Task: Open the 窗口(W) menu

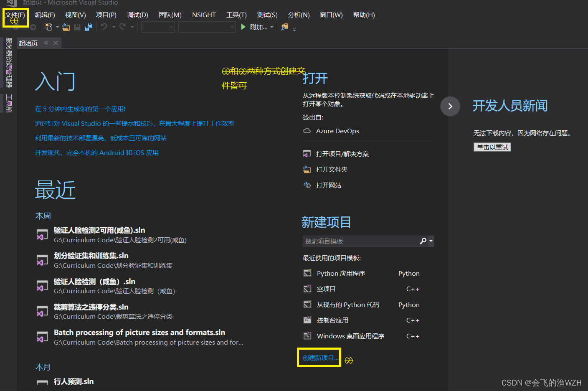Action: pos(331,15)
